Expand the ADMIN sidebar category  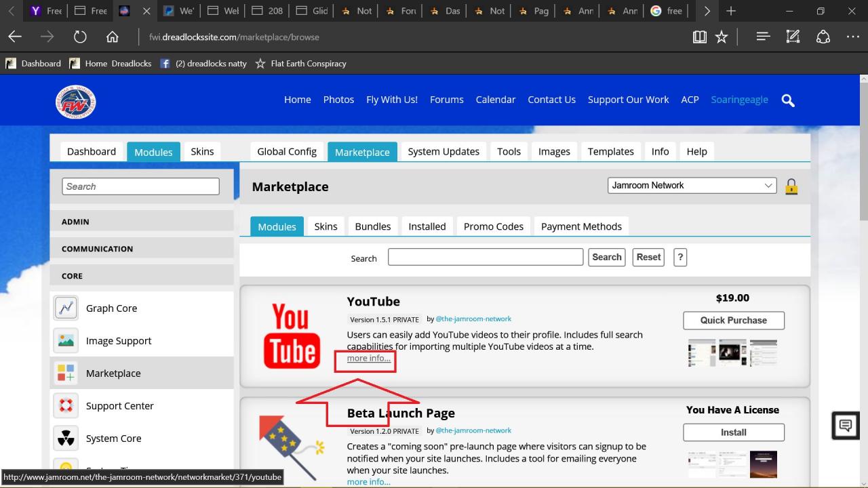point(142,222)
